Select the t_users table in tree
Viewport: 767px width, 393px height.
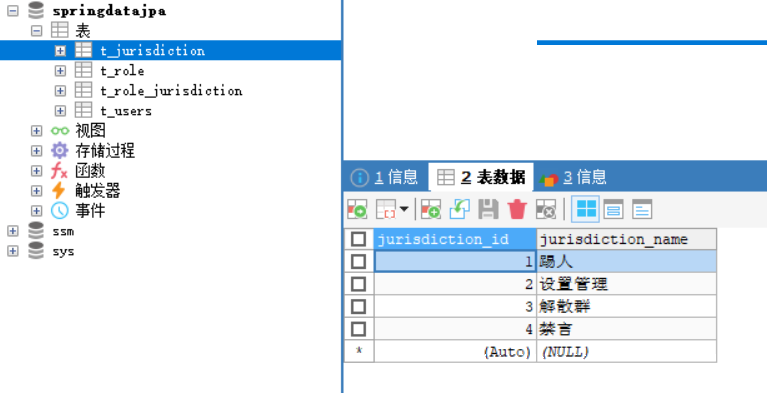[x=126, y=111]
